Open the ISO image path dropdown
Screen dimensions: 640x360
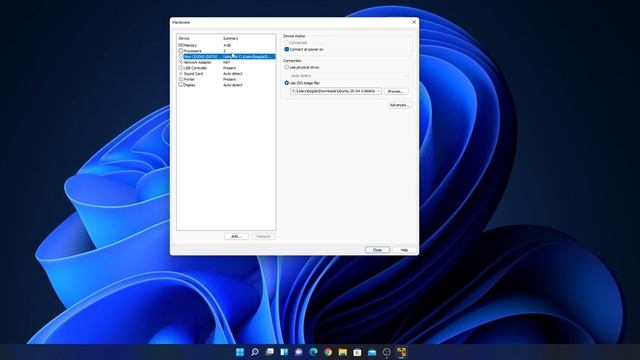click(379, 91)
